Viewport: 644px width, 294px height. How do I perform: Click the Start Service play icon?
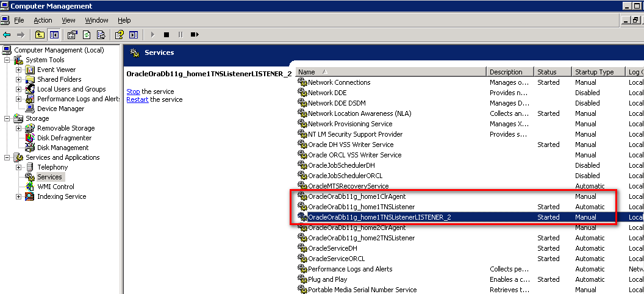coord(152,35)
